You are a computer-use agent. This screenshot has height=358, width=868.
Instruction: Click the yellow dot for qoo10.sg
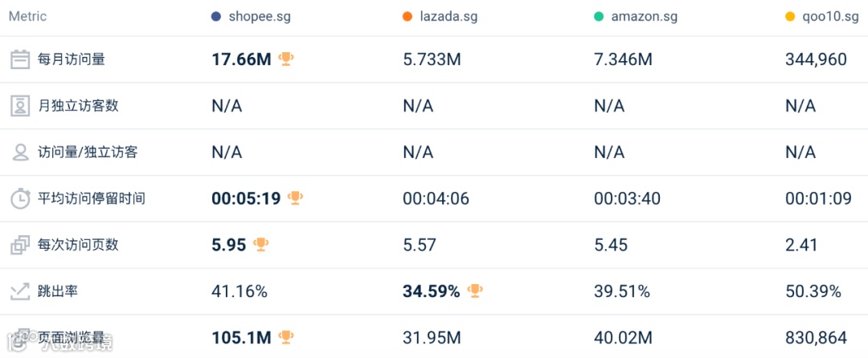click(789, 17)
